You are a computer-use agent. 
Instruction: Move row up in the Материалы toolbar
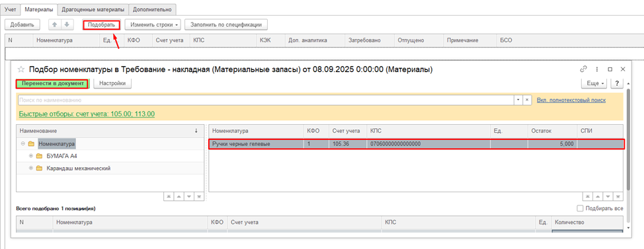coord(54,24)
